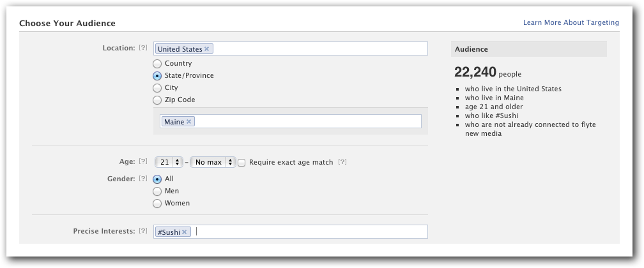Remove the Maine state tag

pos(188,121)
